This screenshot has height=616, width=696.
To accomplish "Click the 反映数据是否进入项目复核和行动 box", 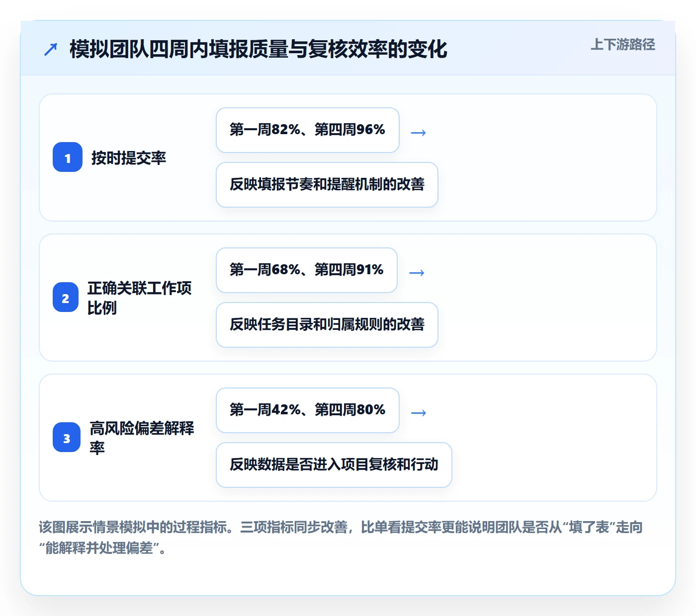I will tap(334, 465).
